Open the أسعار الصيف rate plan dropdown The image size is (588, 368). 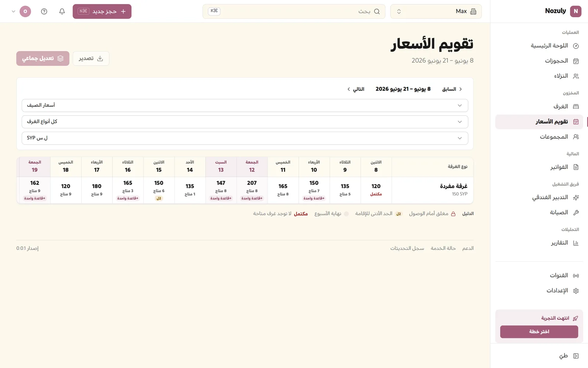tap(245, 105)
